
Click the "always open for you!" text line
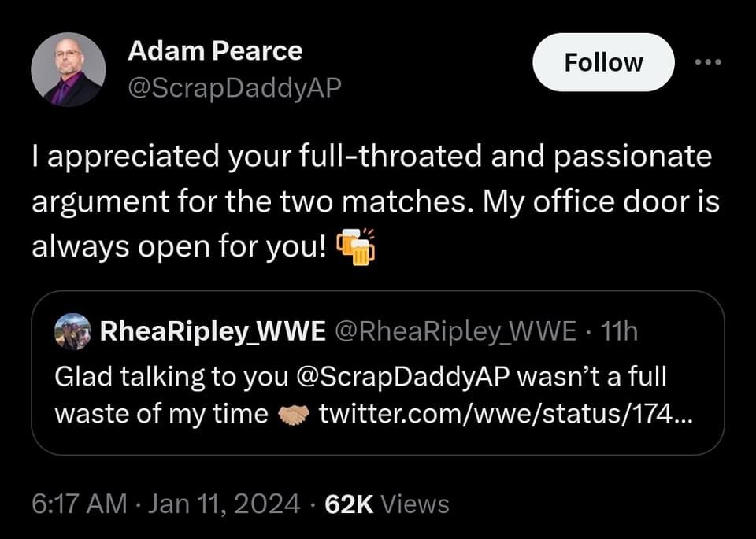178,247
